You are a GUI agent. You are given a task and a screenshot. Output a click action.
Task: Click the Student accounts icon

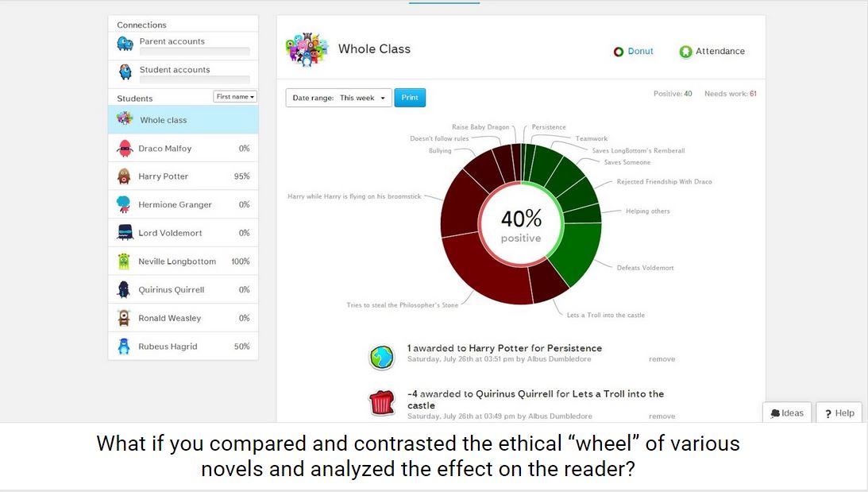click(125, 72)
